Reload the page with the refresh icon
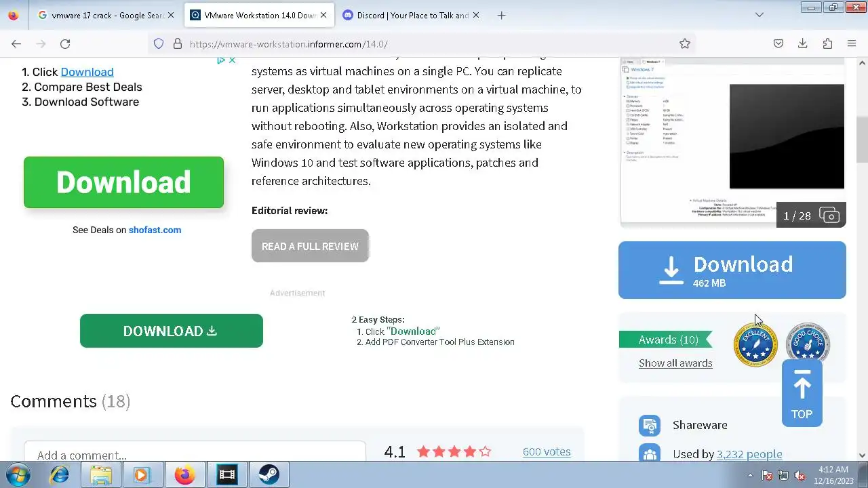Screen dimensions: 868x488 point(65,43)
